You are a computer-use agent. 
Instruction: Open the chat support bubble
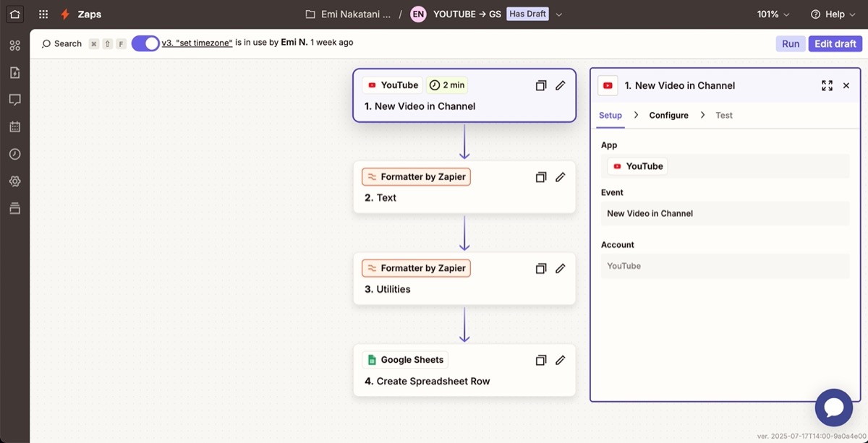coord(833,408)
